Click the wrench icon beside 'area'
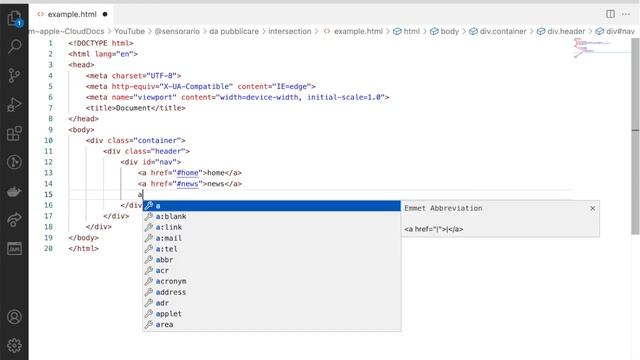 [149, 324]
